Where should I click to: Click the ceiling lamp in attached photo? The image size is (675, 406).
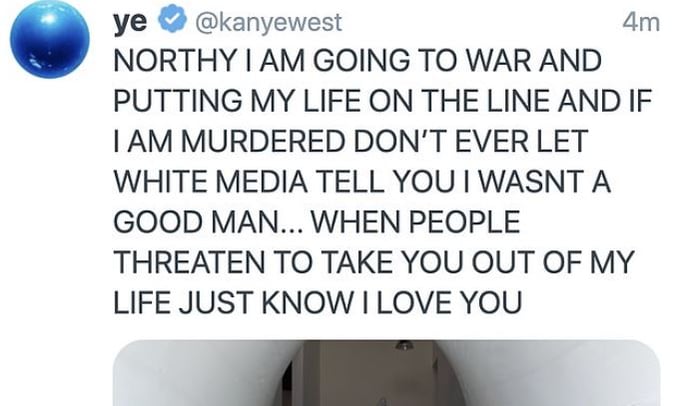click(x=403, y=345)
